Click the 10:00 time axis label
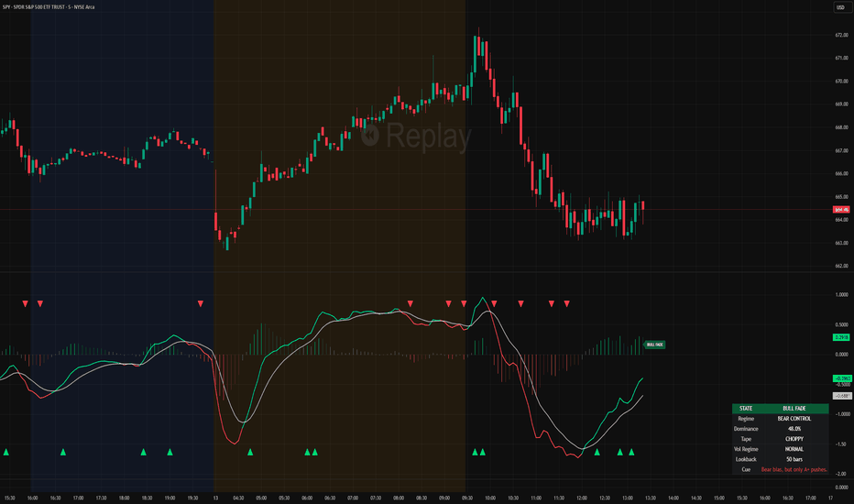The width and height of the screenshot is (854, 504). pyautogui.click(x=490, y=498)
